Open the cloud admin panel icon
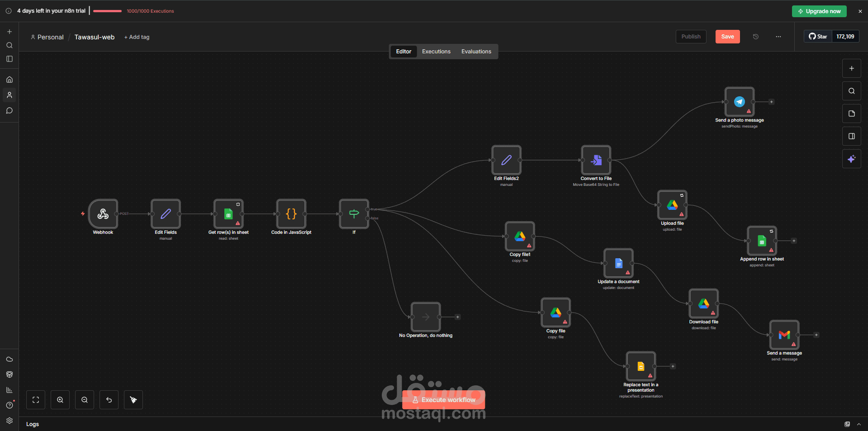This screenshot has width=868, height=431. point(9,359)
